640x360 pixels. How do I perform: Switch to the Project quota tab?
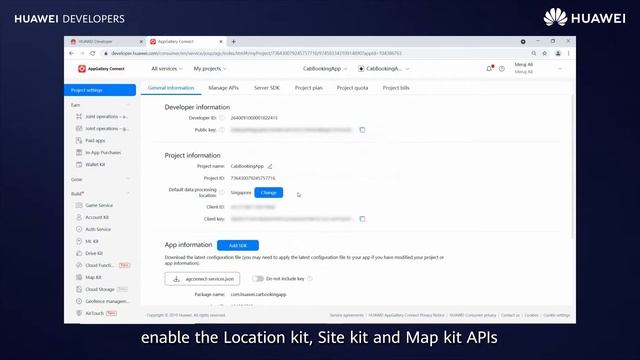(x=352, y=88)
